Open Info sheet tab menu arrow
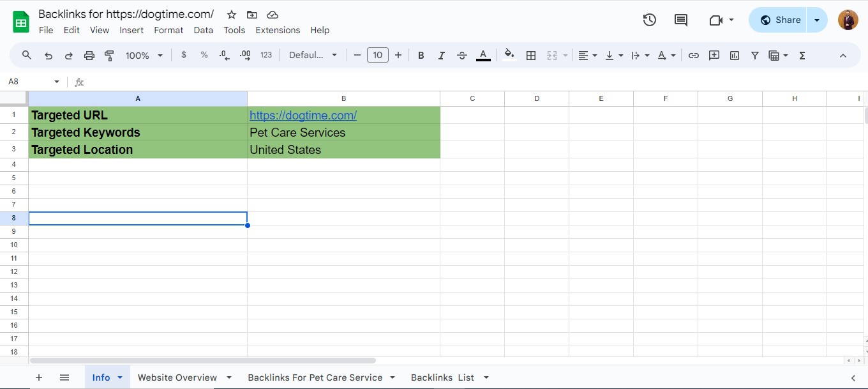Screen dimensions: 868x389 coord(120,378)
